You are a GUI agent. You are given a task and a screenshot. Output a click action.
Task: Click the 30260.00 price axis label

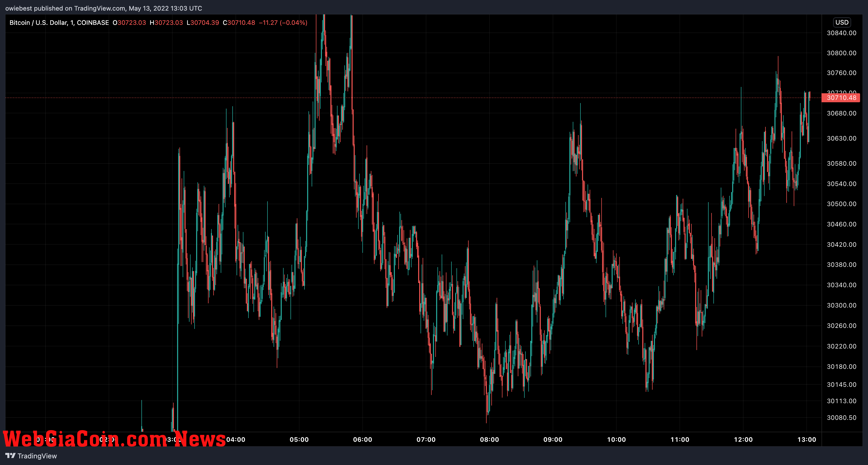click(x=841, y=325)
